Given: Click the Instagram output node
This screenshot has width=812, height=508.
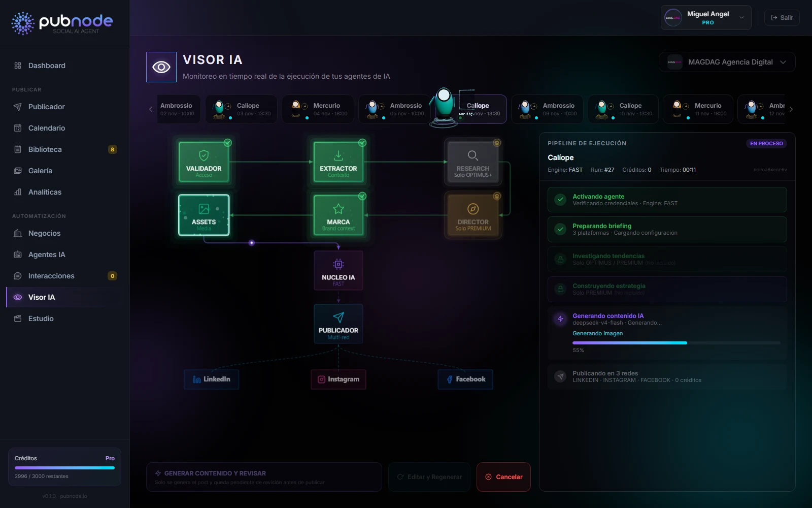Looking at the screenshot, I should point(339,379).
